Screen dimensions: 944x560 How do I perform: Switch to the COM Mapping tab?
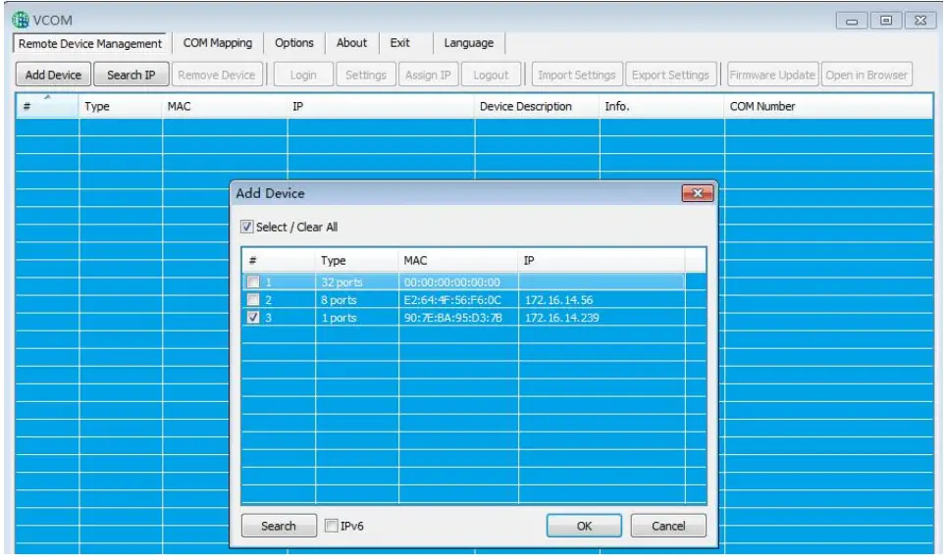pos(217,43)
